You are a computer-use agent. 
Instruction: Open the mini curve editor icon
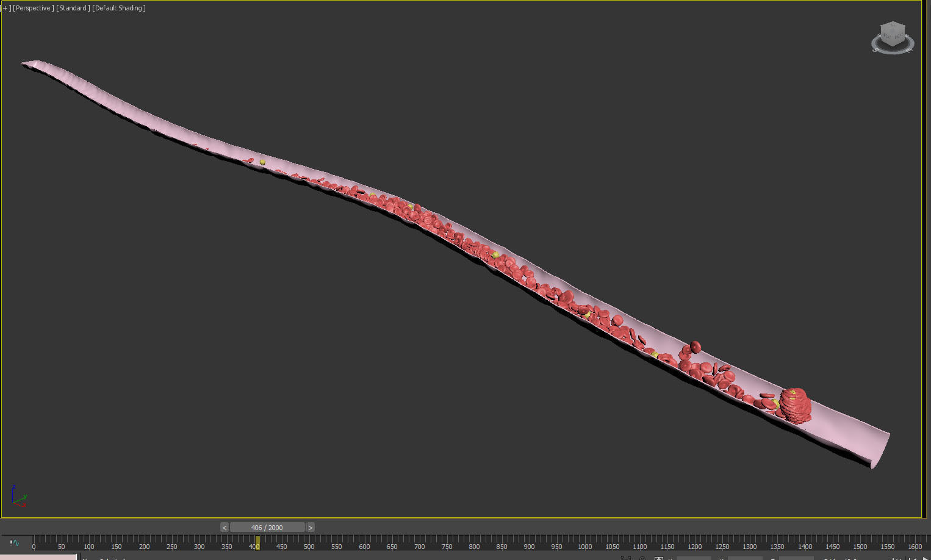[x=15, y=542]
